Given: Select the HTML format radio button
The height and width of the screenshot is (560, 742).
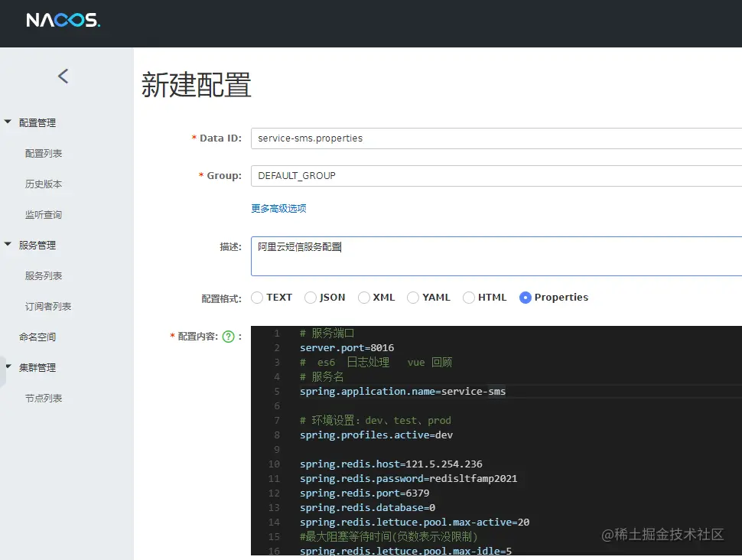Looking at the screenshot, I should click(469, 298).
